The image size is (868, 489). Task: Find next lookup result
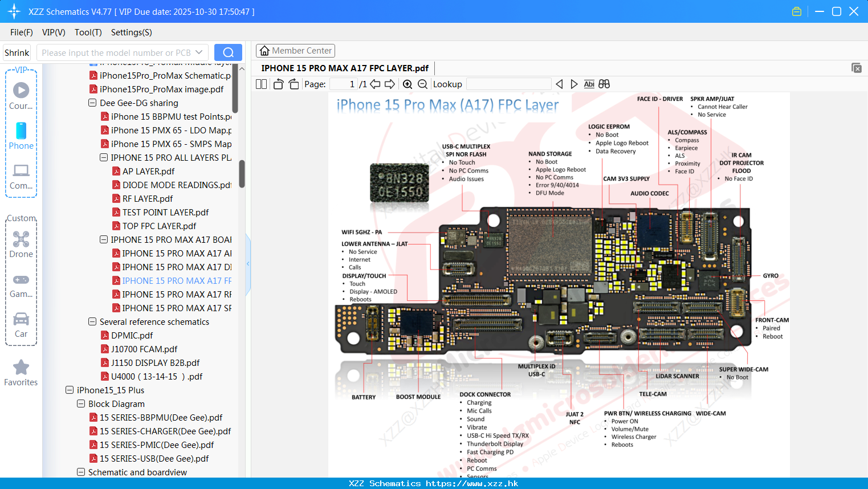tap(574, 84)
